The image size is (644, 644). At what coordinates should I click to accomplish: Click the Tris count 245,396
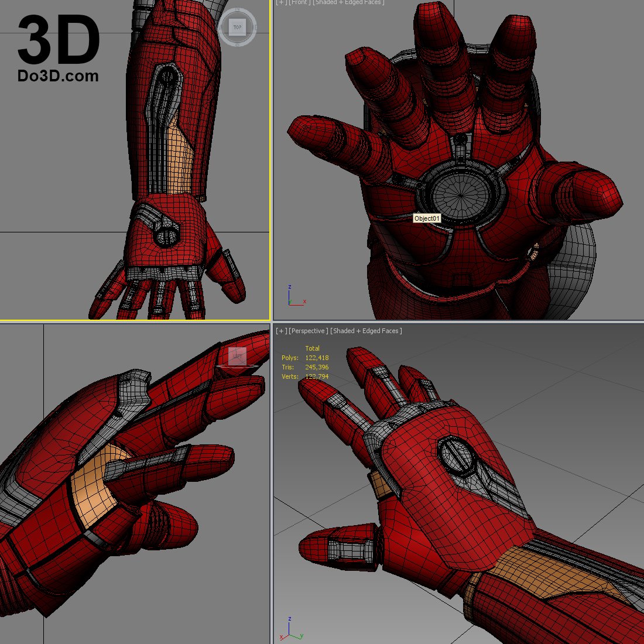(317, 367)
